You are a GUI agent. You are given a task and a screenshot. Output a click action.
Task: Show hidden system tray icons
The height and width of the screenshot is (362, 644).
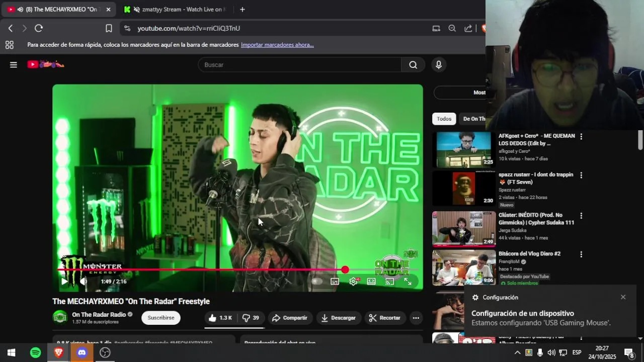point(517,352)
